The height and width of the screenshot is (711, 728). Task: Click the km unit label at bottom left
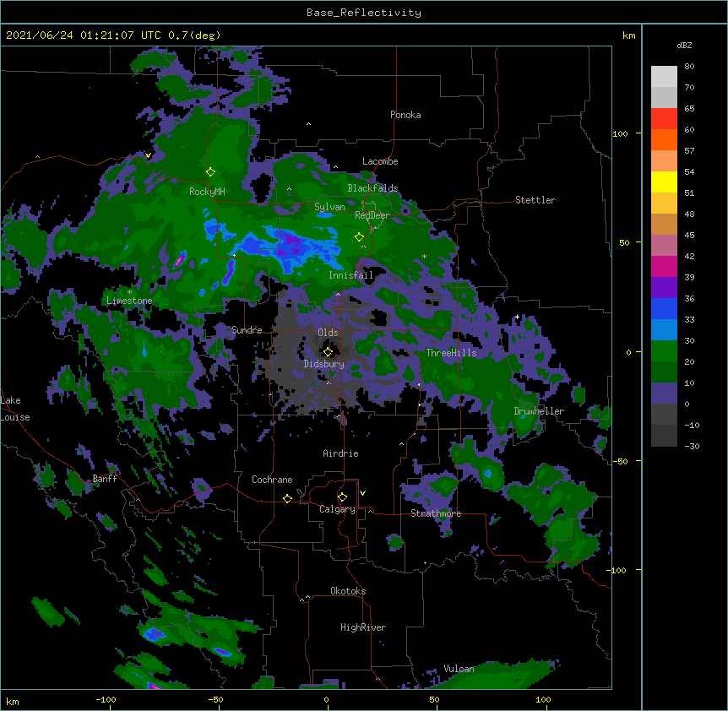click(x=12, y=701)
